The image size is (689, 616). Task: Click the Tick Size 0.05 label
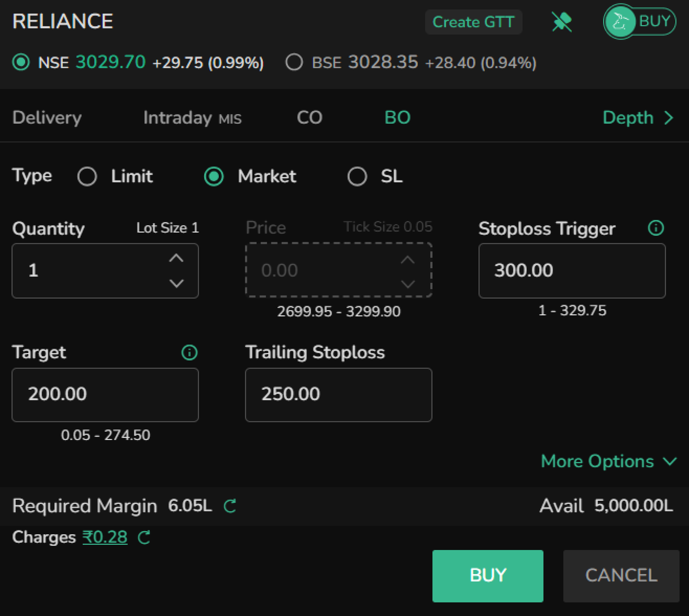[388, 227]
